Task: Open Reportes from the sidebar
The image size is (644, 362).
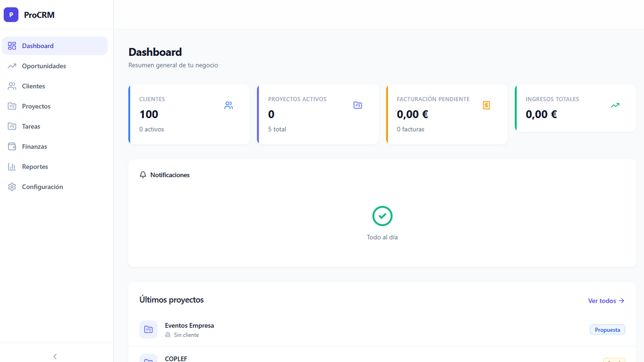Action: point(55,166)
